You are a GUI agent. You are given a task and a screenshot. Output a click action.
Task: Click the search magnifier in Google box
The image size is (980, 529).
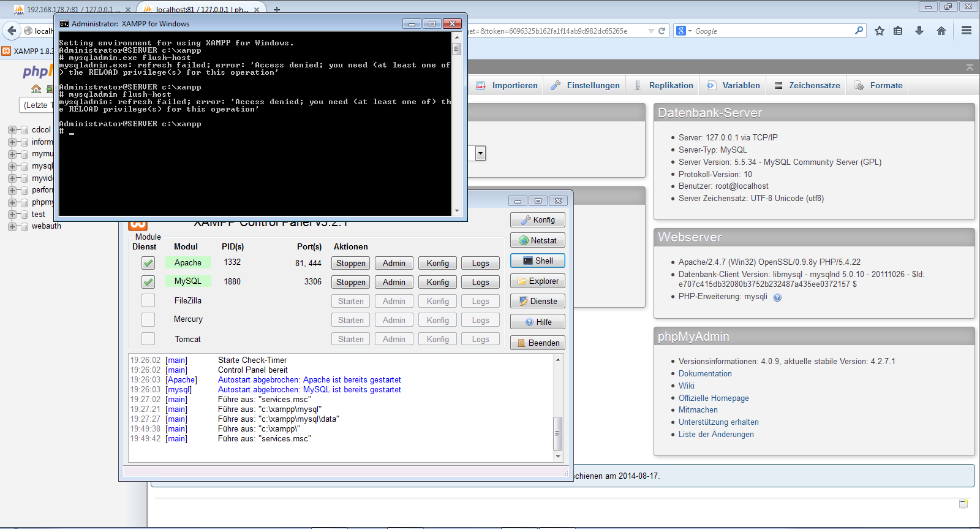(859, 31)
